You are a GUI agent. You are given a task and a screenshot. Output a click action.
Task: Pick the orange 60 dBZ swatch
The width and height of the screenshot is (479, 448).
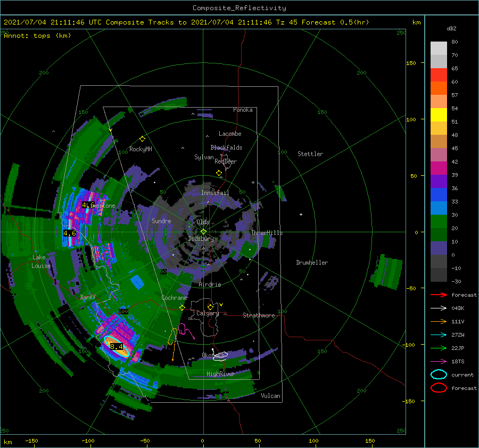point(439,88)
